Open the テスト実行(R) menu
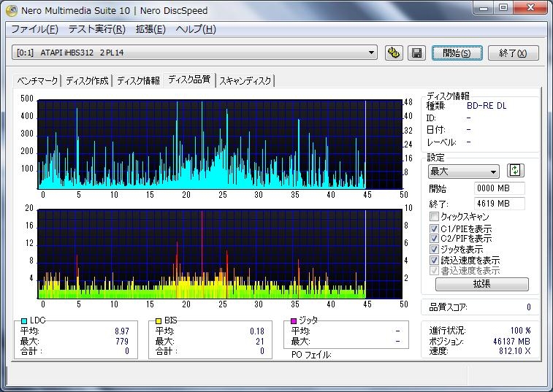553x392 pixels. [97, 29]
